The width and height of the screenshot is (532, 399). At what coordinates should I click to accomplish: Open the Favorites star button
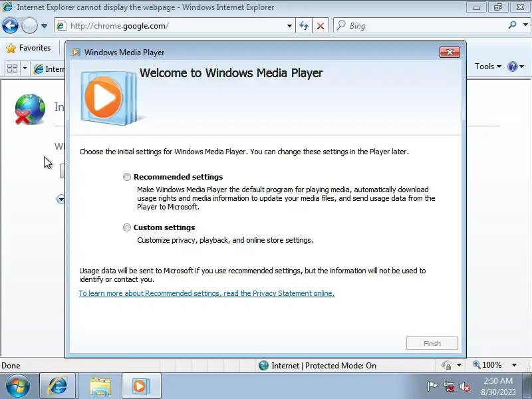click(29, 48)
